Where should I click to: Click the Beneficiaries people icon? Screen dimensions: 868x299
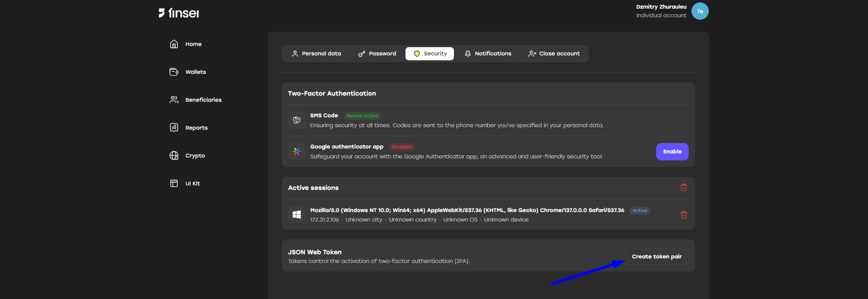(x=174, y=100)
